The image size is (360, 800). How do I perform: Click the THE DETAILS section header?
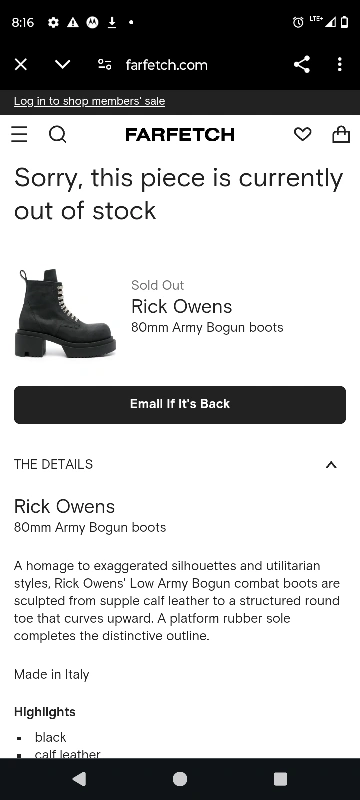[54, 464]
